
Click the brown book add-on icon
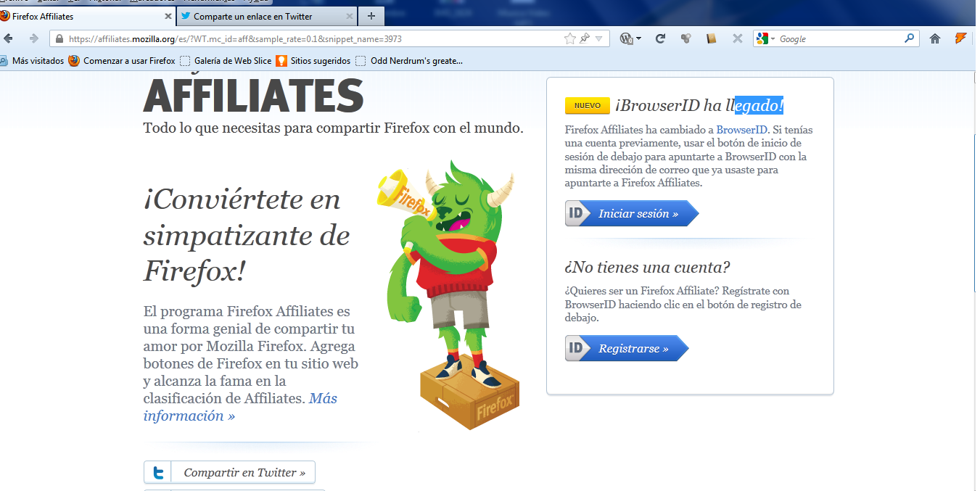tap(712, 38)
